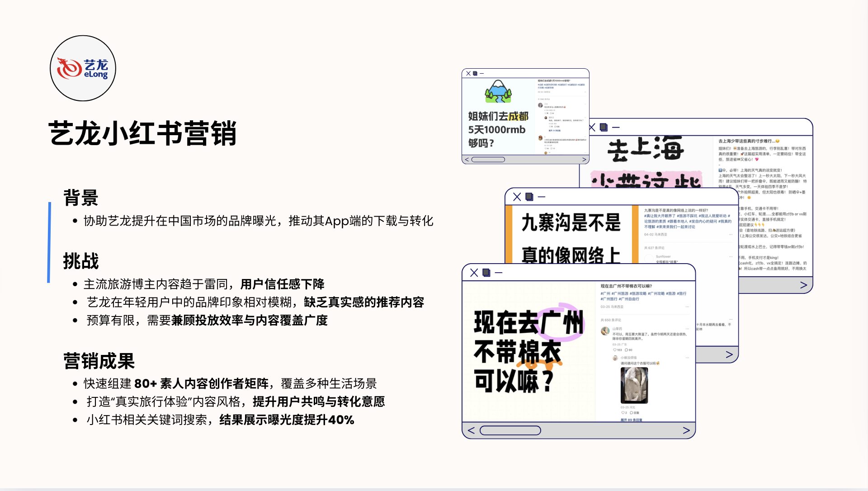Viewport: 868px width, 491px height.
Task: Click the 挑战 section heading
Action: point(81,261)
